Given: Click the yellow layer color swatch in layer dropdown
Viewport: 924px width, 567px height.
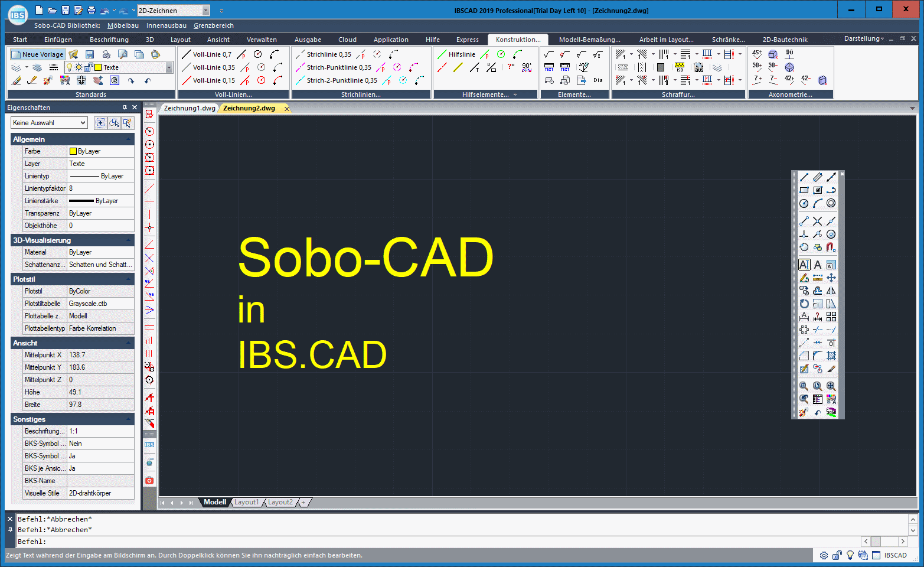Looking at the screenshot, I should (99, 67).
